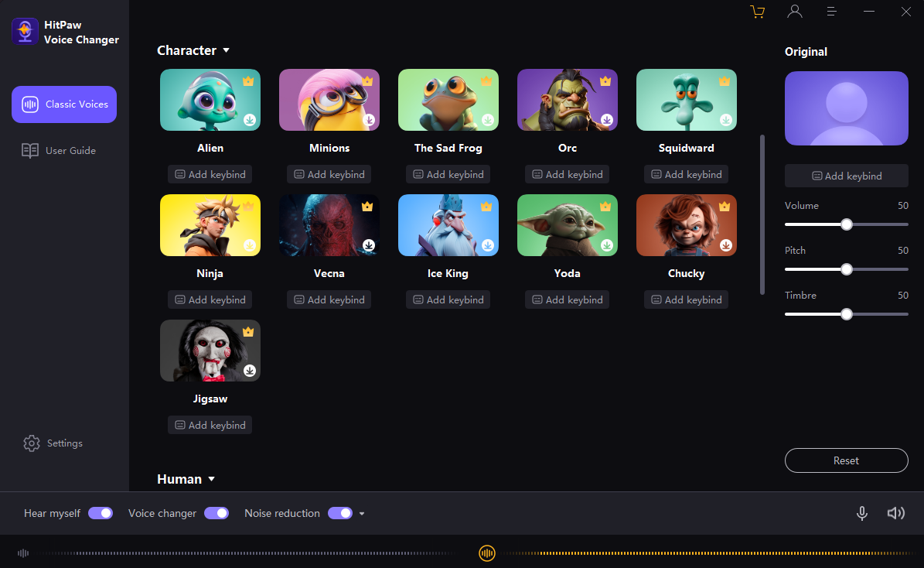Click the microphone icon in bottom bar
The height and width of the screenshot is (568, 924).
[861, 513]
